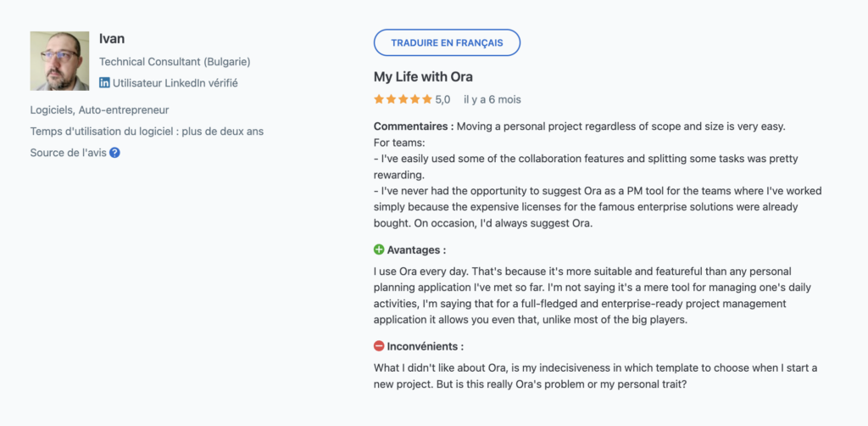Viewport: 868px width, 426px height.
Task: Click the question mark icon beside Source de l'avis
Action: (x=114, y=153)
